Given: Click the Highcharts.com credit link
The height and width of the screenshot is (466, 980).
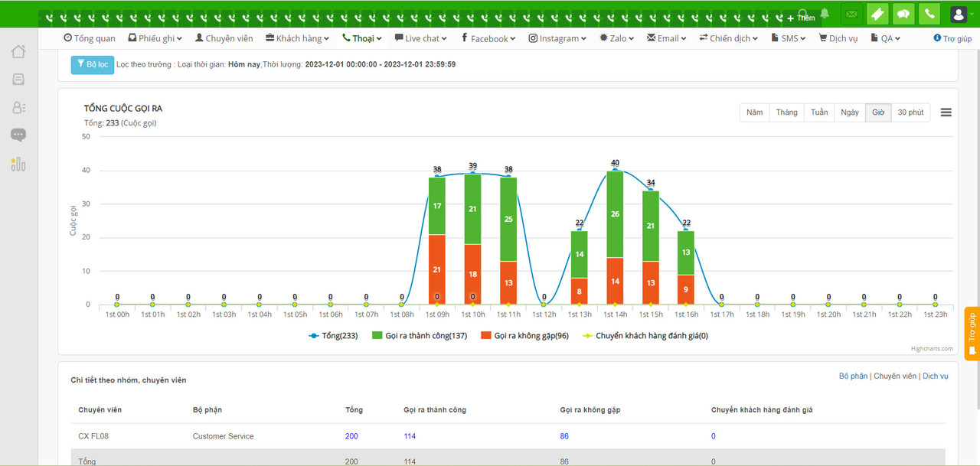Looking at the screenshot, I should (932, 349).
